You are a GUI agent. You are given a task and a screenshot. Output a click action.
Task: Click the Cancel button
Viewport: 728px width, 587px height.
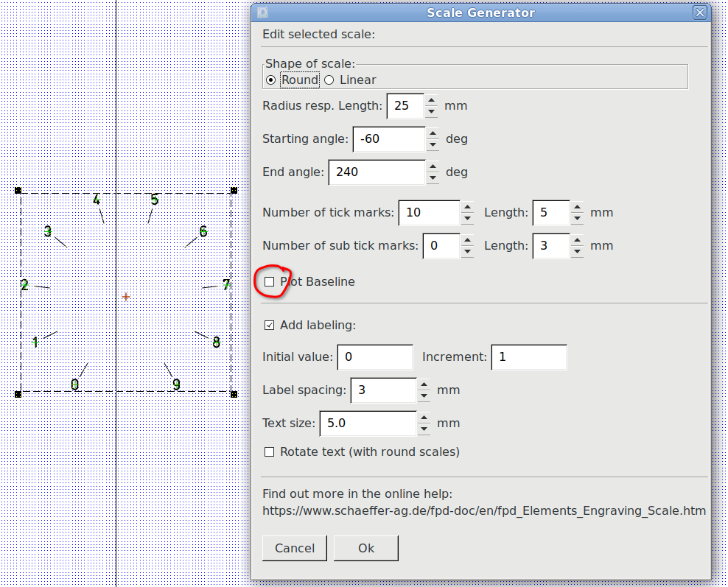click(295, 548)
